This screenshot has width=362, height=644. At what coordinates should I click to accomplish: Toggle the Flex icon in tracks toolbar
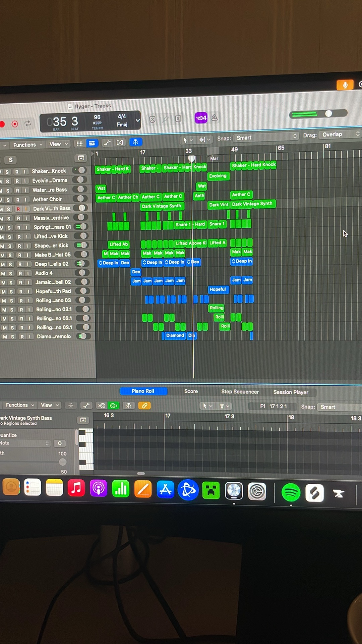(120, 143)
